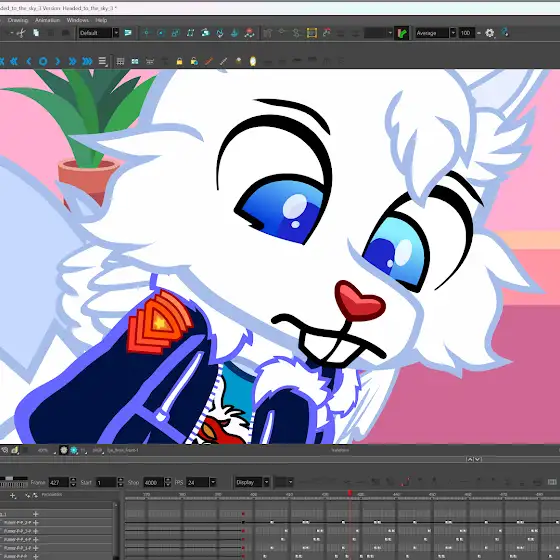Click the Frame number field showing 427
The image size is (560, 560).
coord(59,482)
